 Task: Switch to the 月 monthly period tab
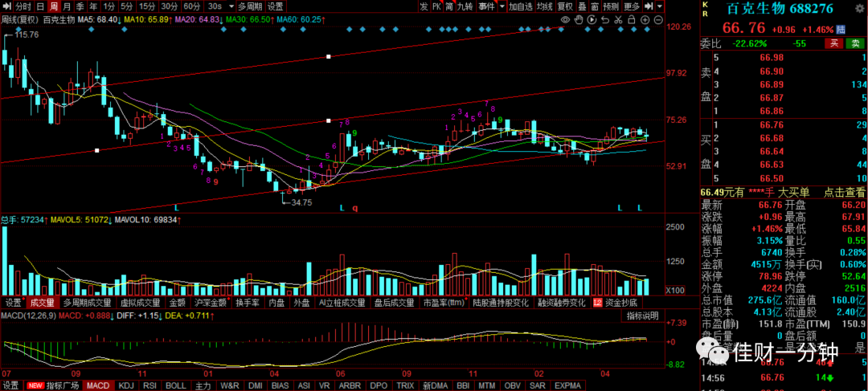[67, 6]
